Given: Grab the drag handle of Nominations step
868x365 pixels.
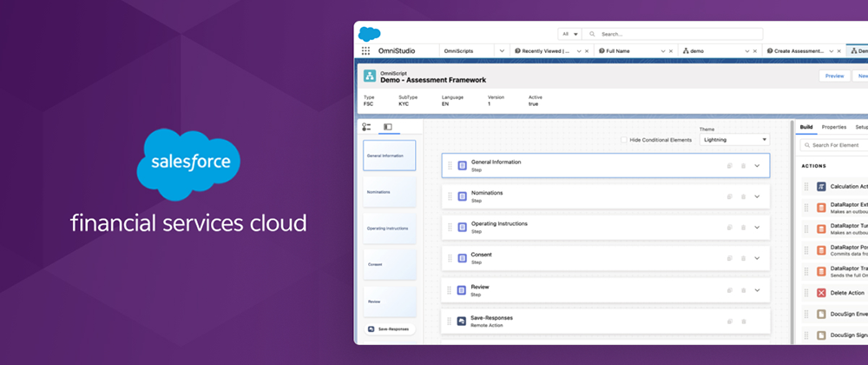Looking at the screenshot, I should pos(450,196).
